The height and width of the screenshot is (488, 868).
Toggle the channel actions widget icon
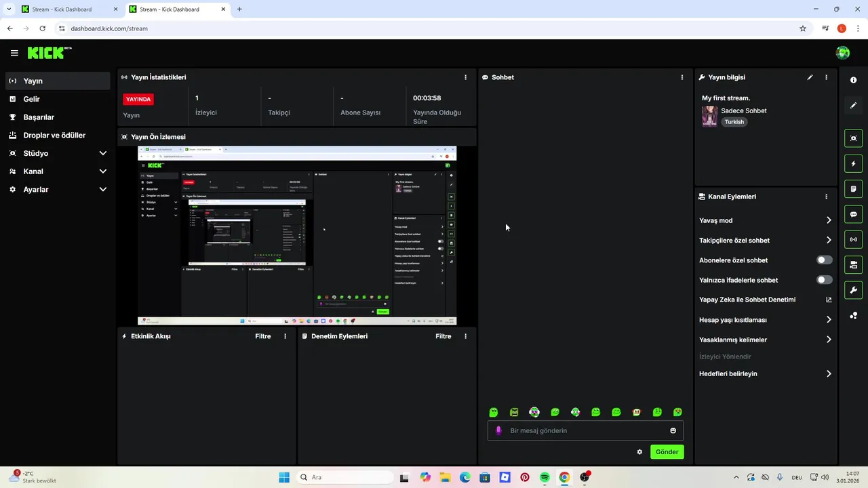[854, 265]
